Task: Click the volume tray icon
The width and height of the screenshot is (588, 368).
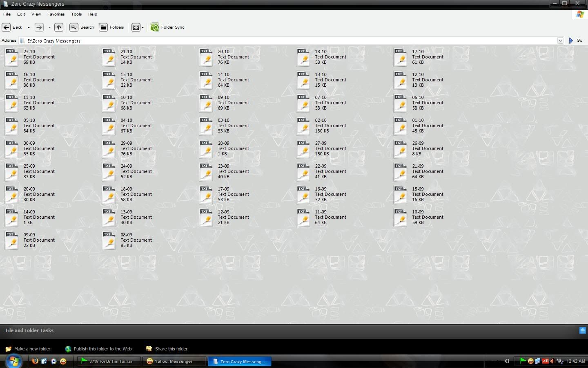Action: coord(552,361)
